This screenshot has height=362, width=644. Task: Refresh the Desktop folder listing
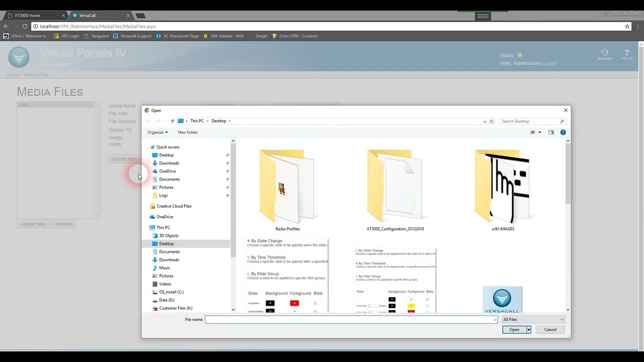[492, 121]
